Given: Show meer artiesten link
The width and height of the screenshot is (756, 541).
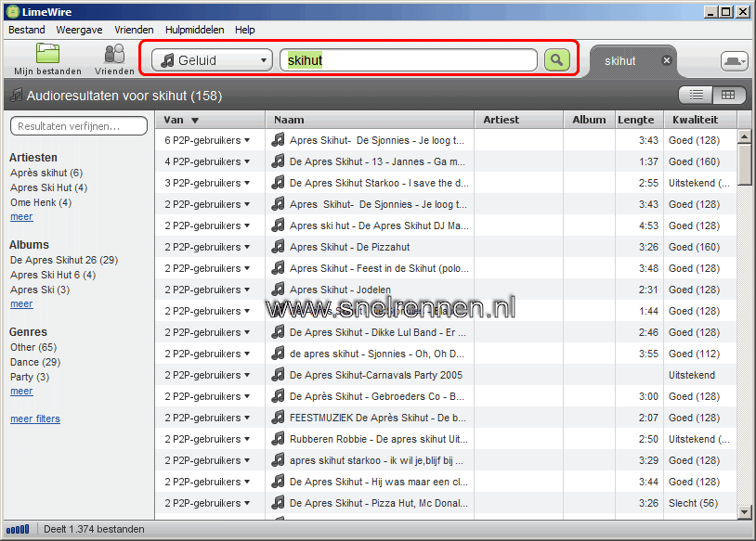Looking at the screenshot, I should (x=21, y=217).
